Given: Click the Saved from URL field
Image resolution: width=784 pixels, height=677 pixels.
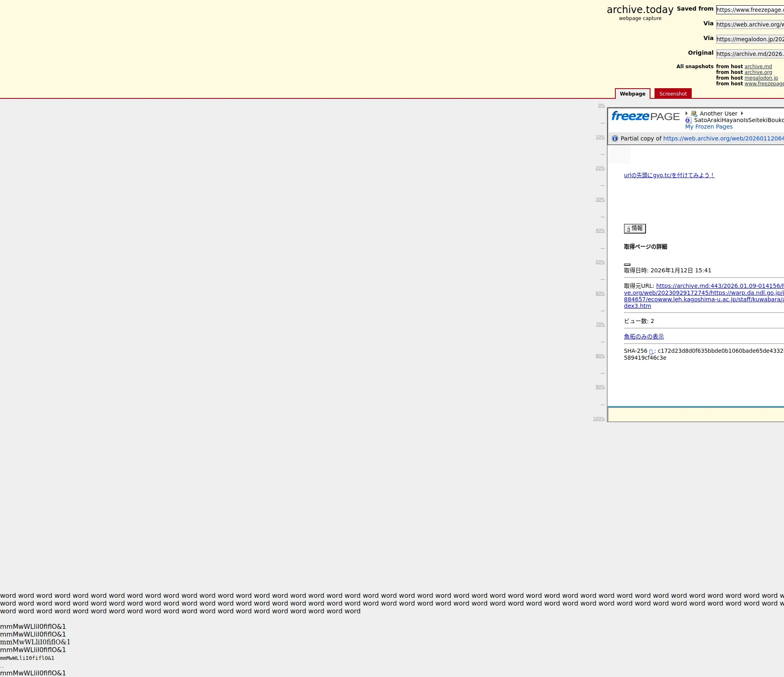Looking at the screenshot, I should [749, 10].
